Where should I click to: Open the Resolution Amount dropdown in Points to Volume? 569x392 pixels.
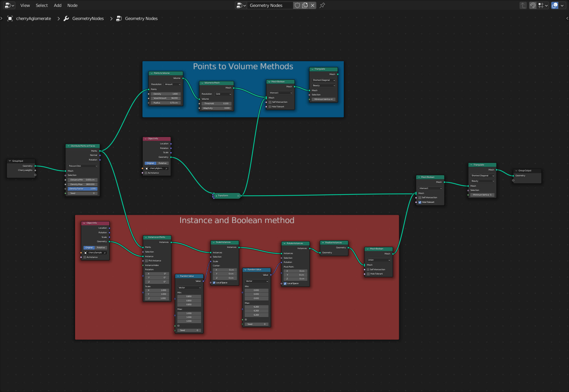pos(172,84)
